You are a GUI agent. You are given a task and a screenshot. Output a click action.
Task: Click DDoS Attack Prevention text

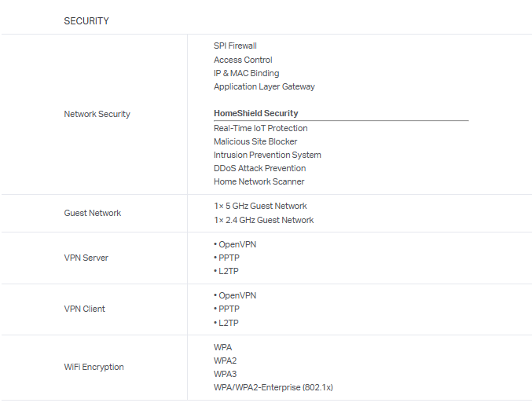click(259, 168)
